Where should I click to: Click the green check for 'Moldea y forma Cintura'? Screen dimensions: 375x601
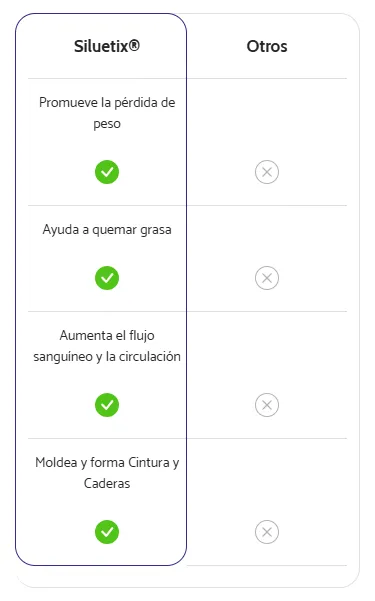[107, 532]
